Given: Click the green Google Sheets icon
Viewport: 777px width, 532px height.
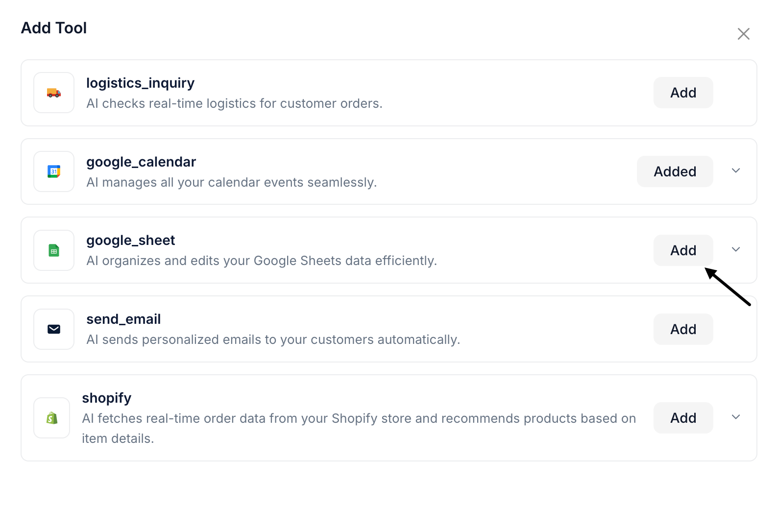Looking at the screenshot, I should 54,250.
